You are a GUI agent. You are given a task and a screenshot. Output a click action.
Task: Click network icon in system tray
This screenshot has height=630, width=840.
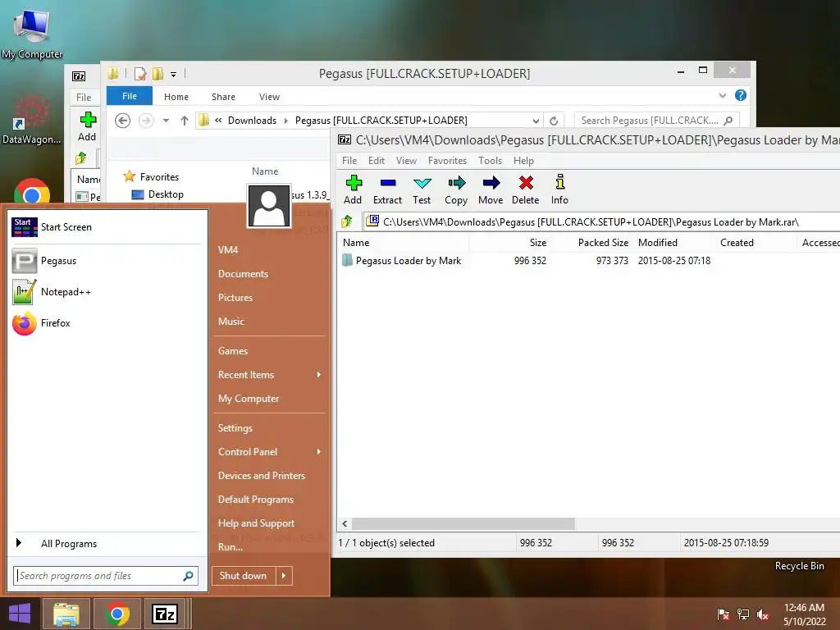coord(743,614)
